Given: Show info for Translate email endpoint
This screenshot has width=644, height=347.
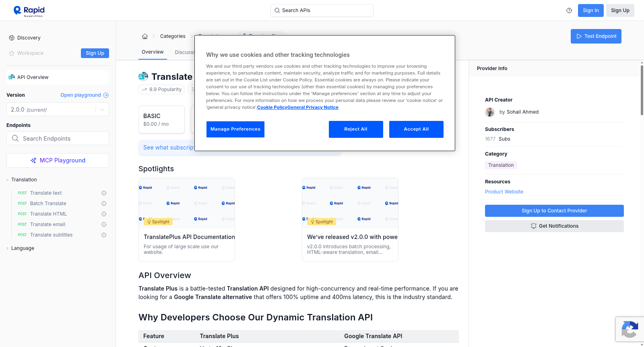Looking at the screenshot, I should [104, 224].
